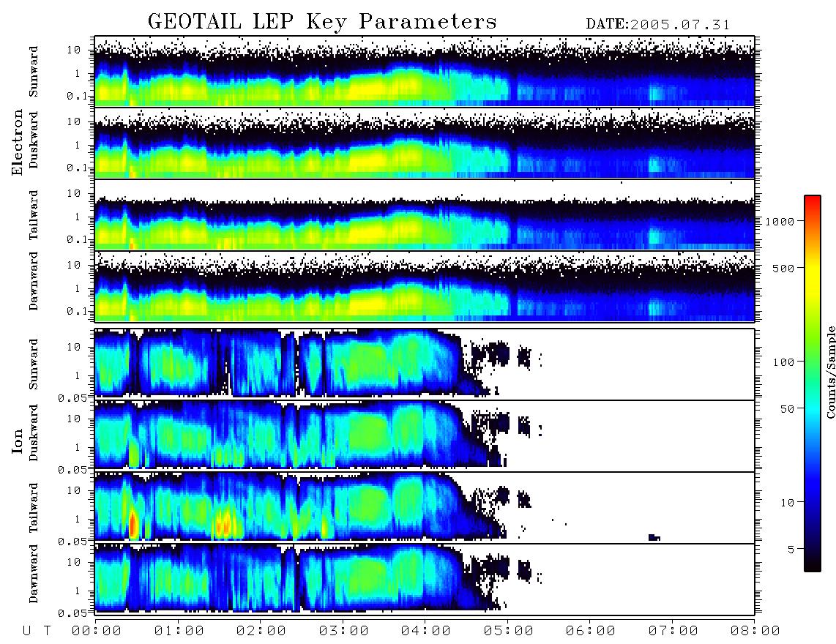The height and width of the screenshot is (644, 836).
Task: Click the Electron Duskward spectrogram panel
Action: (x=425, y=143)
